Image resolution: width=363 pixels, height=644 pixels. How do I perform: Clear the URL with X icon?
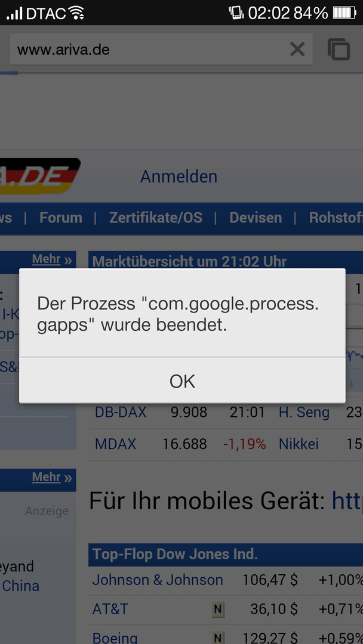[297, 49]
